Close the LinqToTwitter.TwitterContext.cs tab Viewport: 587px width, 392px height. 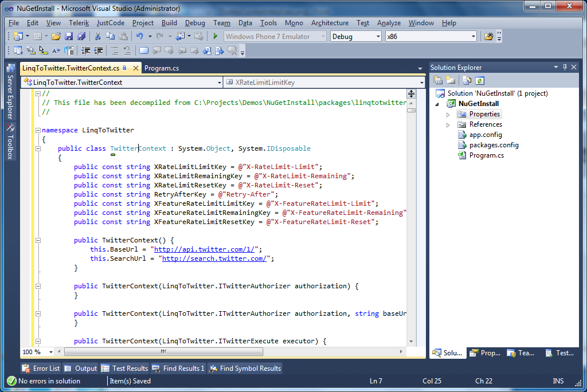point(135,68)
